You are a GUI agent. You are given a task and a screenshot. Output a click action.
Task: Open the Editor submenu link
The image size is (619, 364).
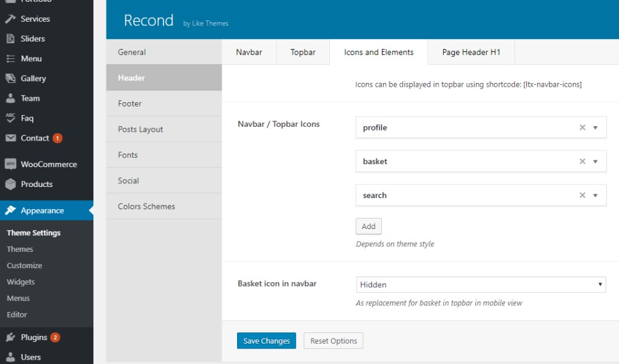point(17,314)
